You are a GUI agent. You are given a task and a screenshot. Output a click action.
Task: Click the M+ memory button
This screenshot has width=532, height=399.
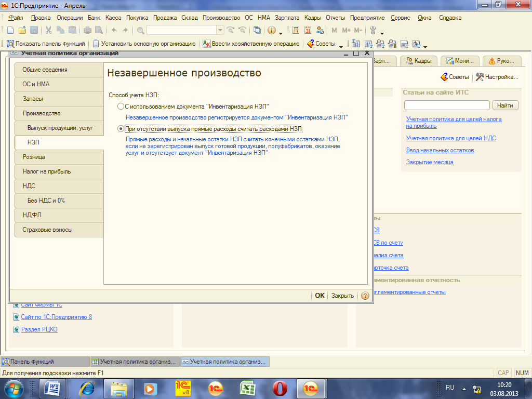coord(346,30)
